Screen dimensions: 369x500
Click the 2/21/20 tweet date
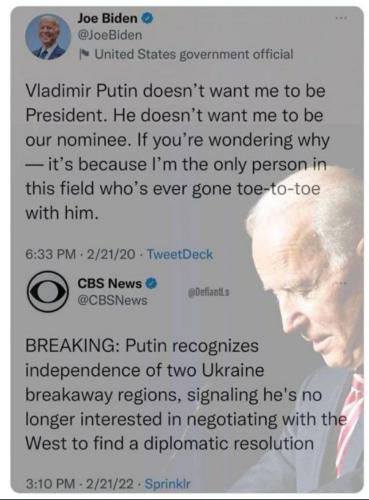(111, 254)
